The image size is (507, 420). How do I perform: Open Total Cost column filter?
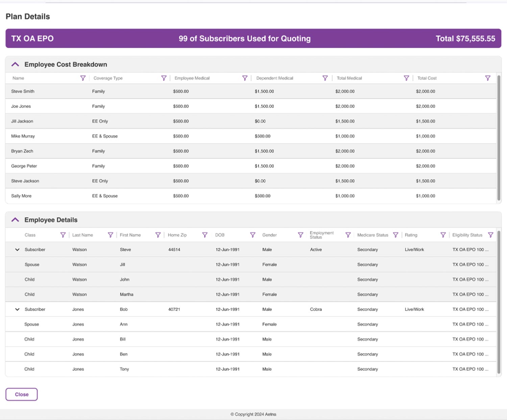(x=488, y=78)
